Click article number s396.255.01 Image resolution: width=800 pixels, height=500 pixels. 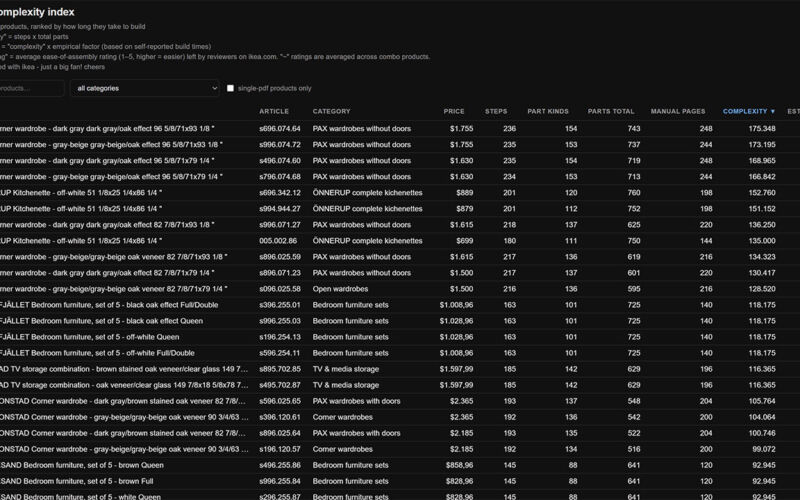(280, 305)
